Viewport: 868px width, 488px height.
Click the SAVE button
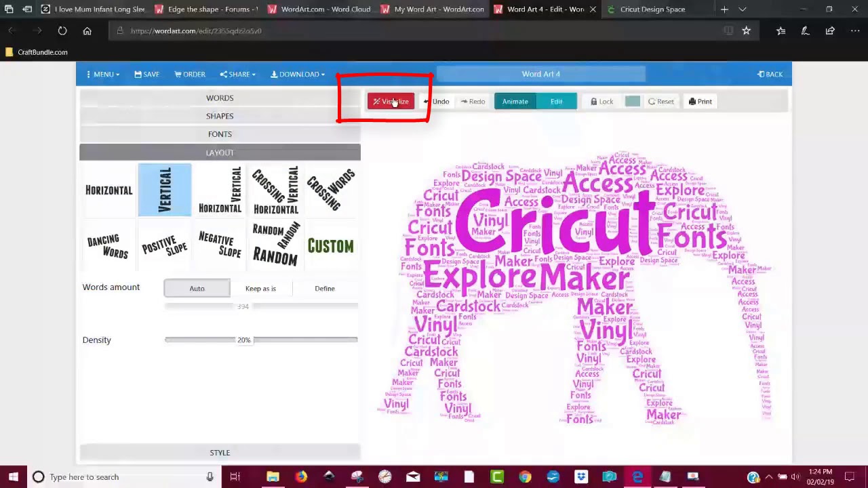click(x=147, y=75)
